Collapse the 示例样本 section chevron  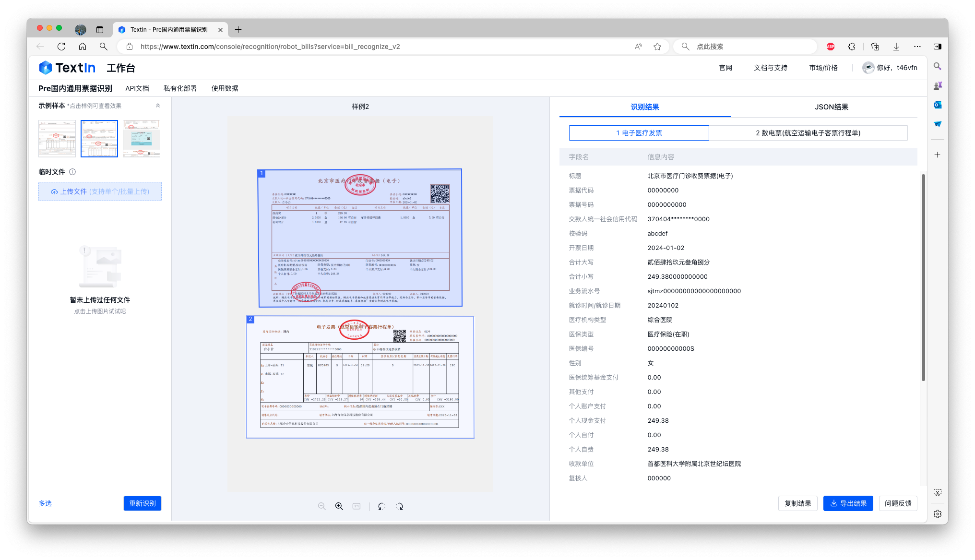click(x=158, y=106)
